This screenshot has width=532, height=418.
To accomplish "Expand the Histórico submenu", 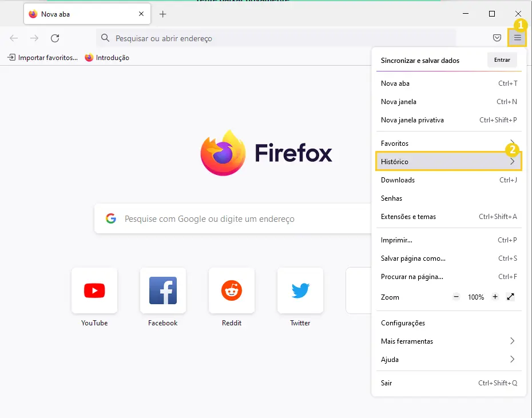I will (x=449, y=161).
